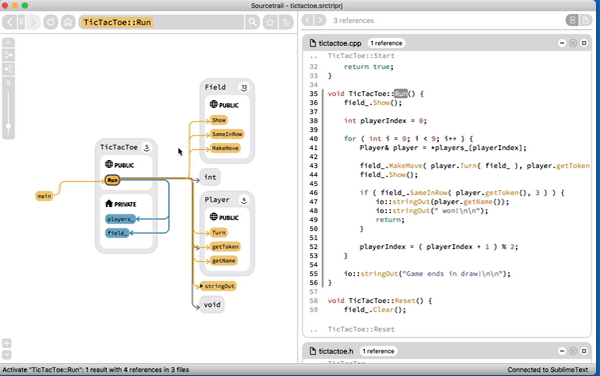This screenshot has width=600, height=376.
Task: Click the tictactoe.h file title
Action: pos(336,351)
